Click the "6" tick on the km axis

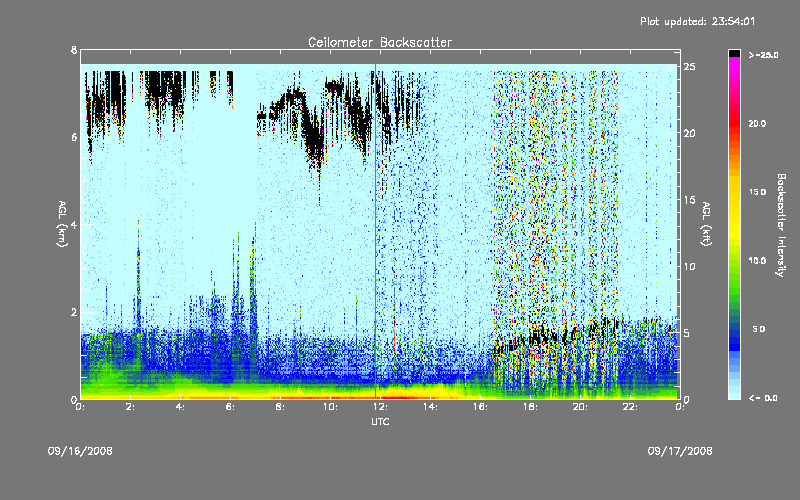(74, 137)
